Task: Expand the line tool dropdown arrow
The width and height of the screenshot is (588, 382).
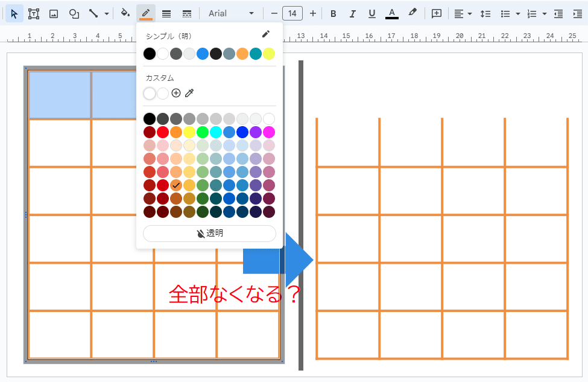Action: pos(107,14)
